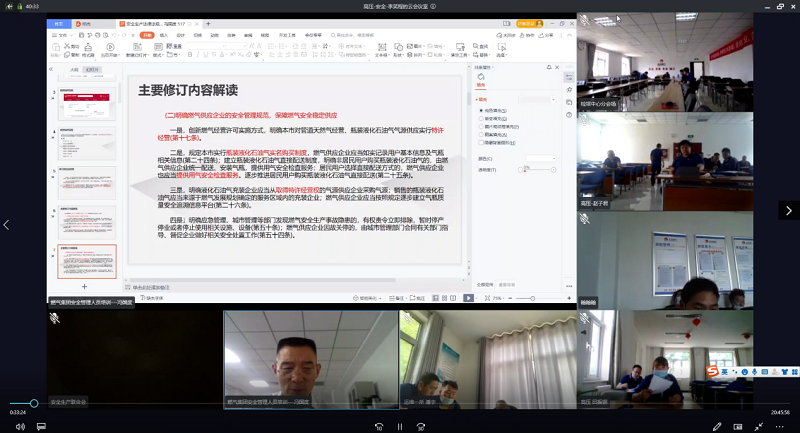This screenshot has height=433, width=800.
Task: Select the last slide thumbnail in panel
Action: (x=87, y=262)
